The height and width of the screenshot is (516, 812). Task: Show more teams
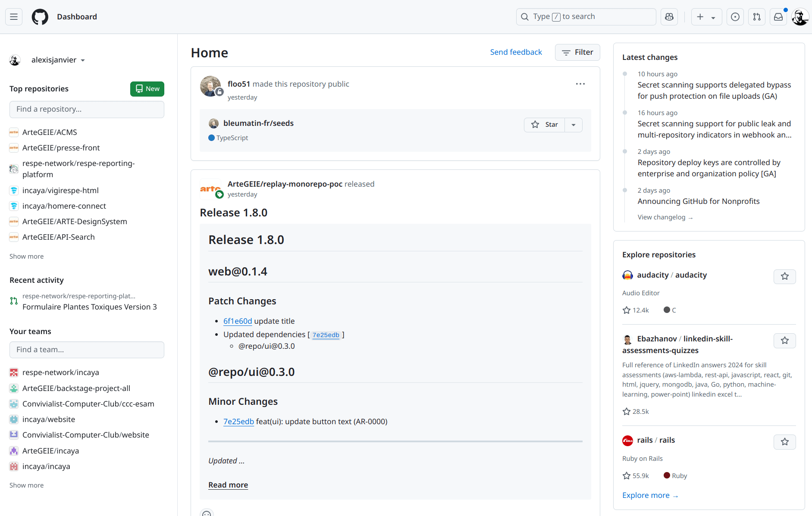[26, 485]
